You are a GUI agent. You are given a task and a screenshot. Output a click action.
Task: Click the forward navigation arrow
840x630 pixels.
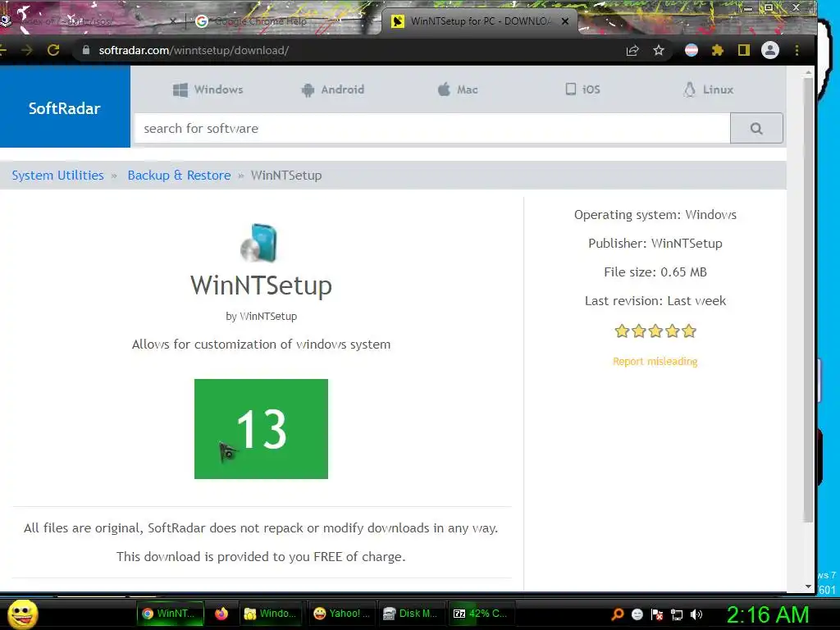26,50
